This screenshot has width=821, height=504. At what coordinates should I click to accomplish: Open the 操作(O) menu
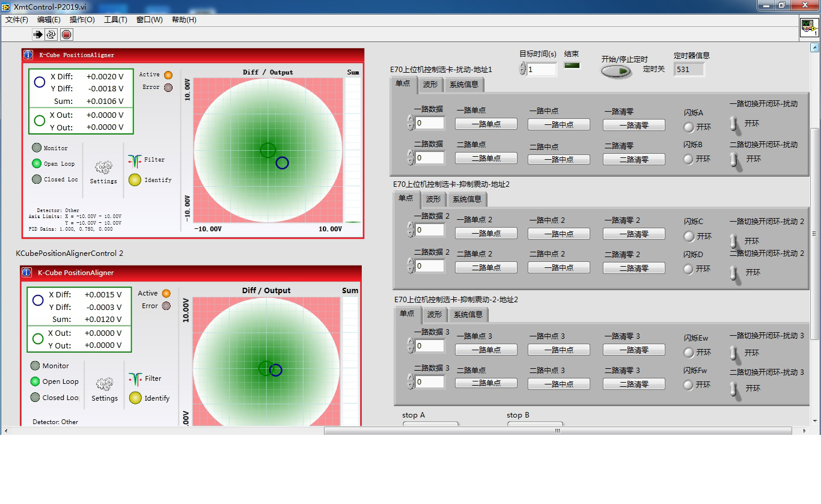(x=82, y=20)
